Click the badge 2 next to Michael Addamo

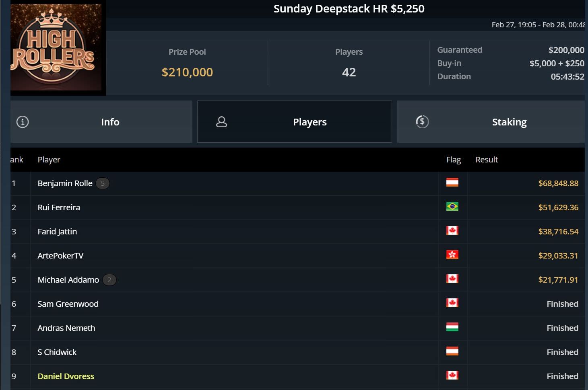click(x=109, y=280)
